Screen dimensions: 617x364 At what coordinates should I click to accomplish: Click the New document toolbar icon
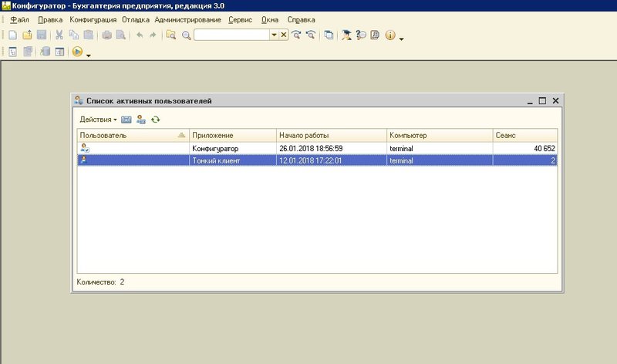tap(12, 35)
